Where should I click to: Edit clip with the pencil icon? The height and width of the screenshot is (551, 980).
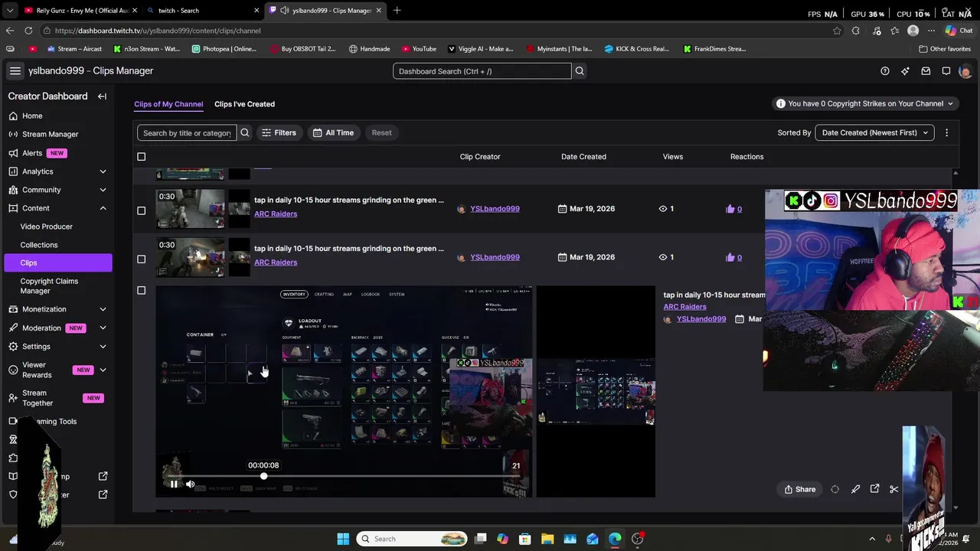click(x=855, y=490)
